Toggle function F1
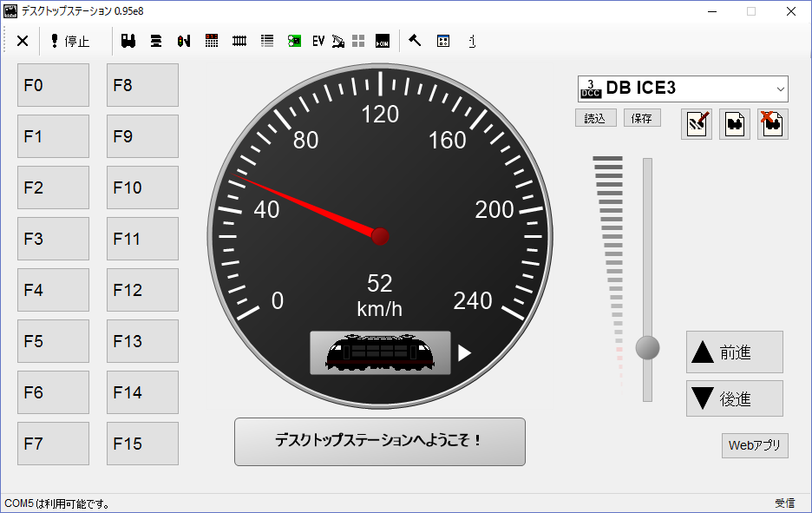812x513 pixels. click(53, 136)
